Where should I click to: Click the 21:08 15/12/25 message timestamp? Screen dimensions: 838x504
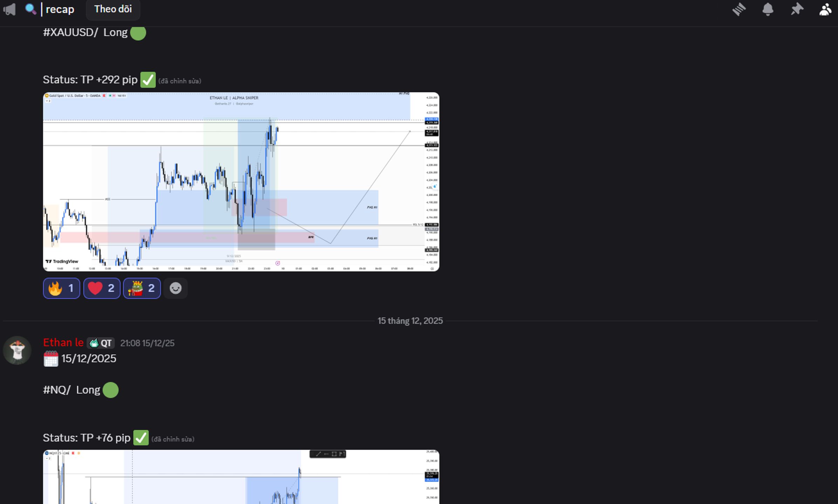pos(147,343)
